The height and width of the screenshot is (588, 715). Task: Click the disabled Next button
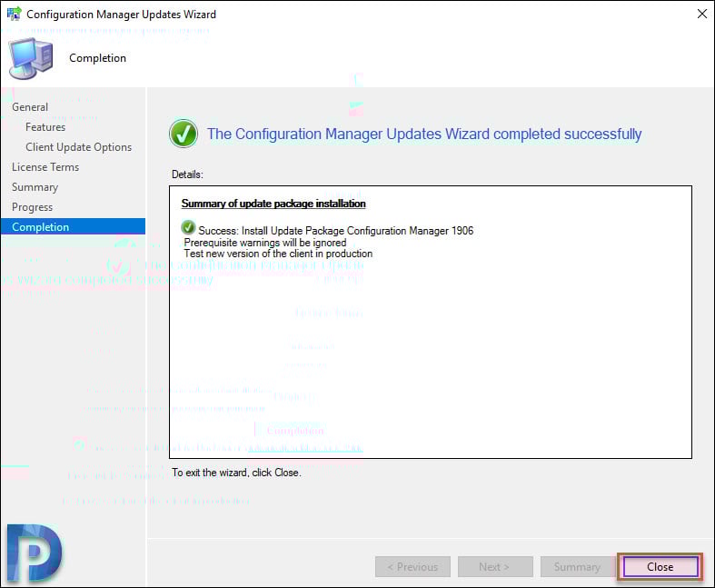coord(495,566)
